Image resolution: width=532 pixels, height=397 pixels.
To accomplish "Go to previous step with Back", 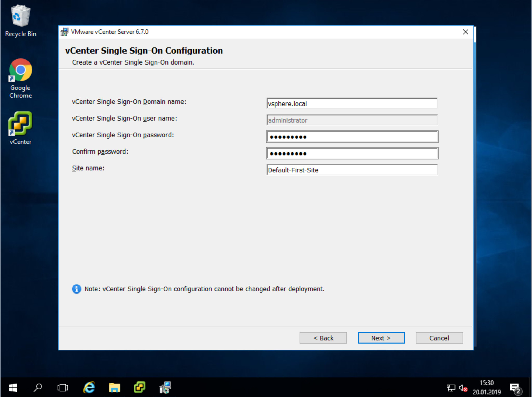I will pos(323,338).
